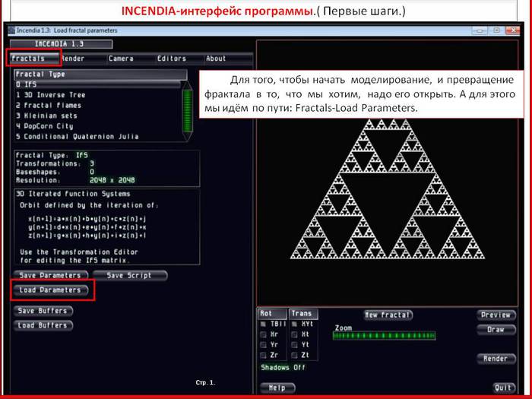Choose 3 Kleinian sets in list
This screenshot has width=532, height=399.
pyautogui.click(x=98, y=116)
